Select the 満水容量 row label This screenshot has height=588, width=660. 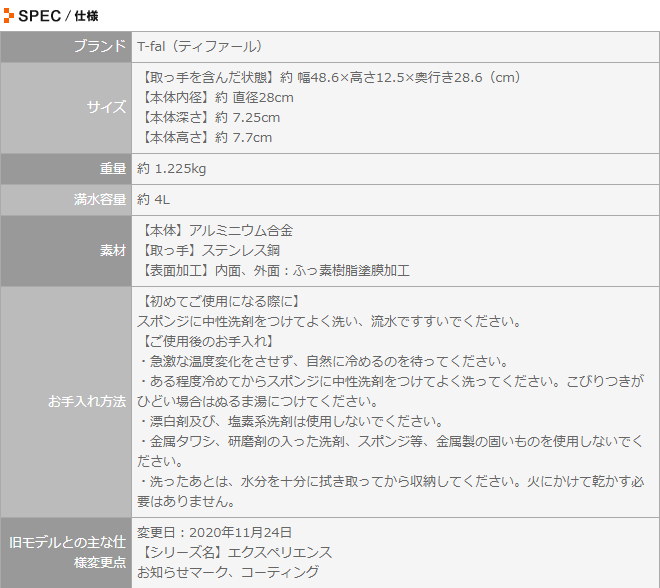(x=99, y=199)
